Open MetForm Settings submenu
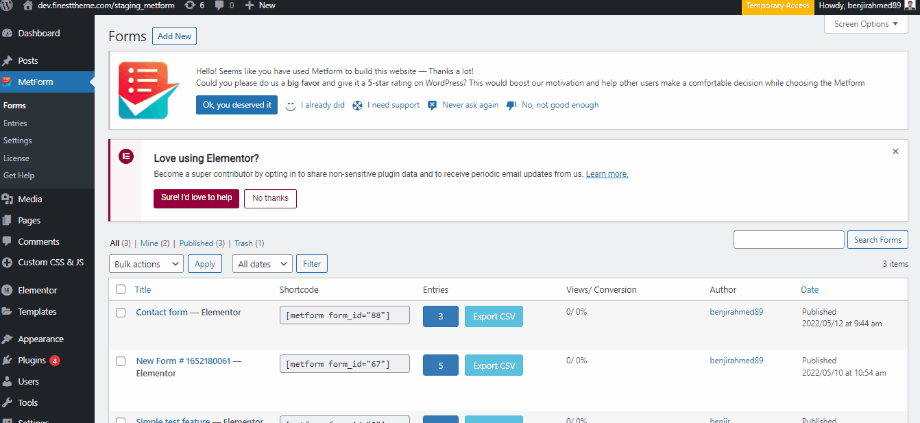 click(x=18, y=141)
